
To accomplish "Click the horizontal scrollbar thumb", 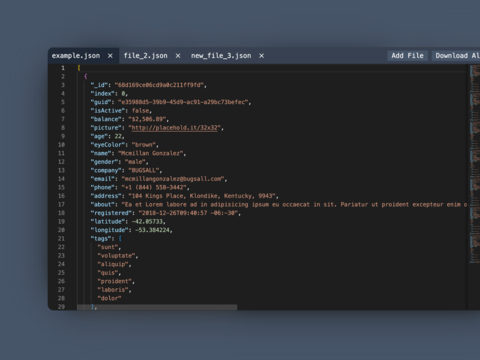I will [157, 307].
